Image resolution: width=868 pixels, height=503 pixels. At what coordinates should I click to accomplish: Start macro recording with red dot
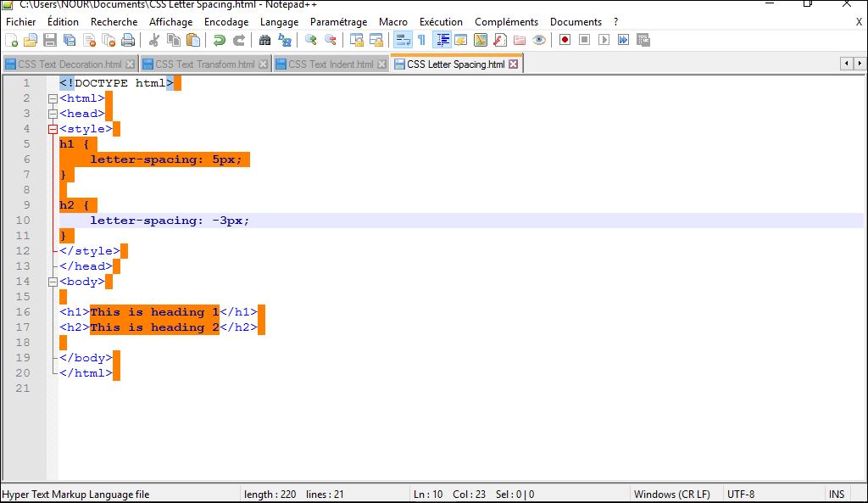(x=565, y=40)
